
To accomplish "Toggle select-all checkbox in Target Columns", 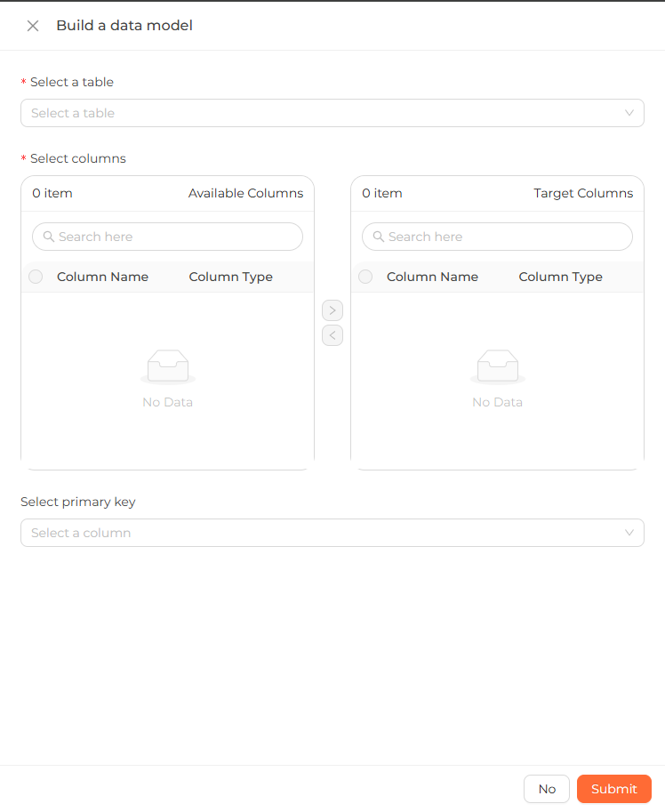I will pyautogui.click(x=365, y=277).
